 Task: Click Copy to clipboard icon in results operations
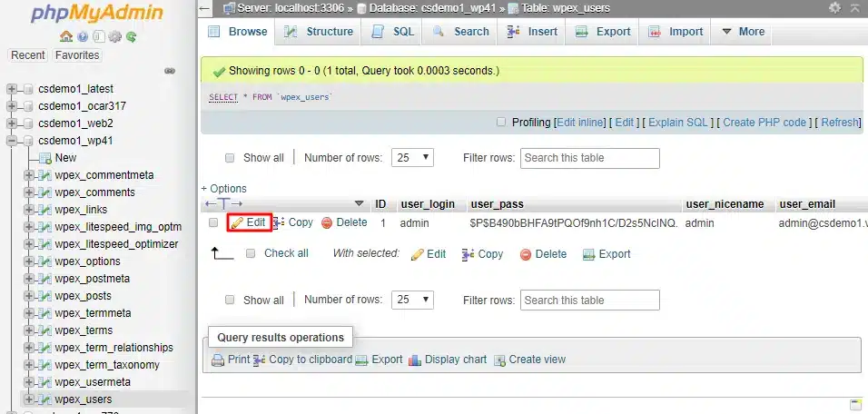(260, 360)
